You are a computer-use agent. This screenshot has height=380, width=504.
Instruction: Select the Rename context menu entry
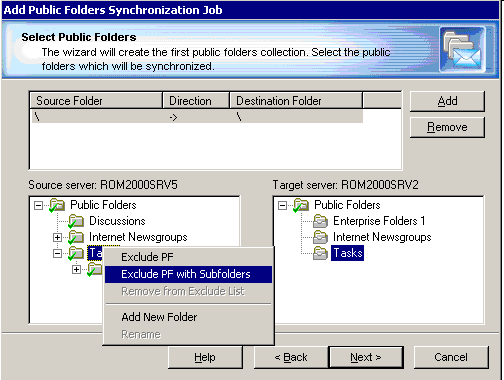tap(188, 334)
